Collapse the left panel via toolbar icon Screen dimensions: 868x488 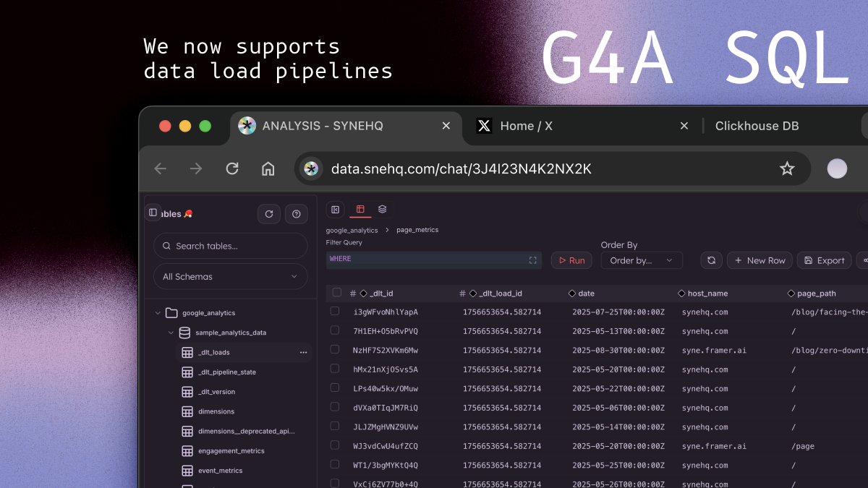(336, 210)
